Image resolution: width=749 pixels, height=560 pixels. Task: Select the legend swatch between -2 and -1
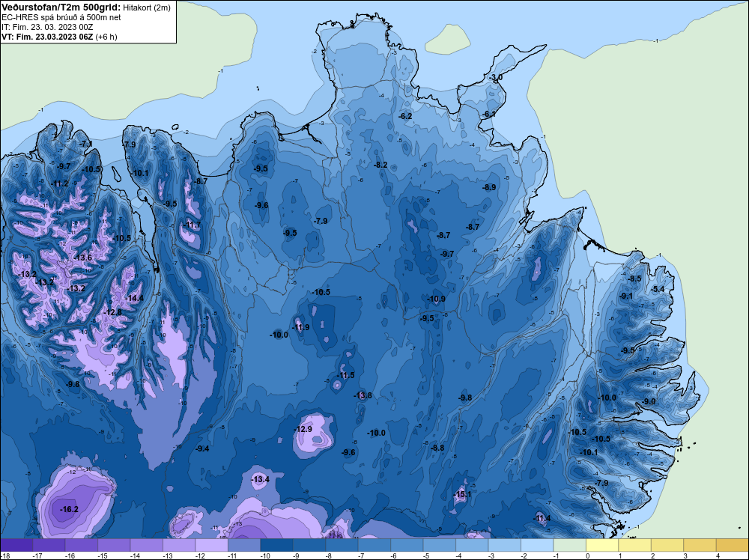click(537, 545)
